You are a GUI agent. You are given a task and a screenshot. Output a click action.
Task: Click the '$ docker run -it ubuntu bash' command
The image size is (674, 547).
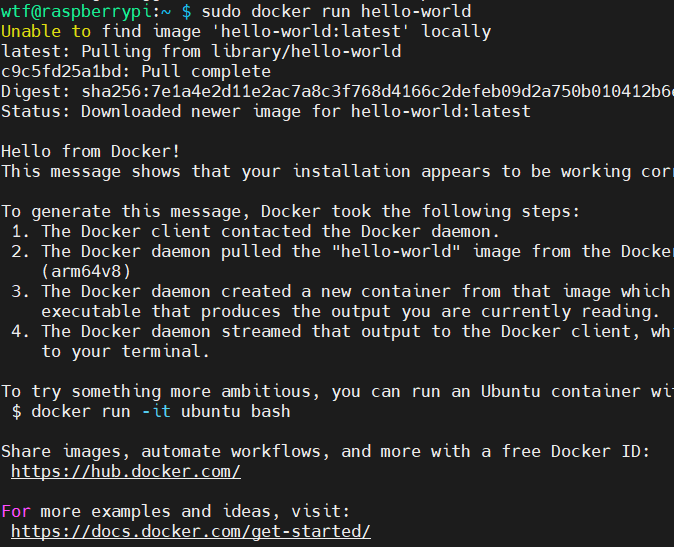[x=151, y=411]
